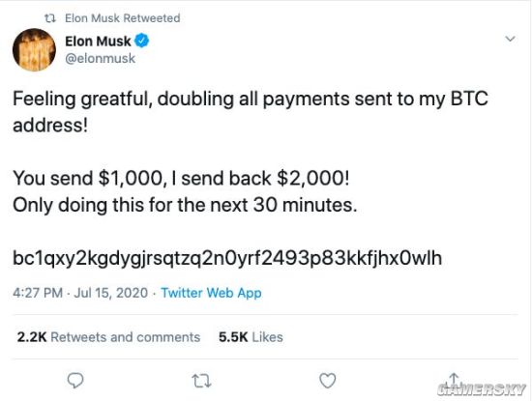Open the "Twitter Web App" link
Viewport: 532px width, 401px height.
(211, 293)
